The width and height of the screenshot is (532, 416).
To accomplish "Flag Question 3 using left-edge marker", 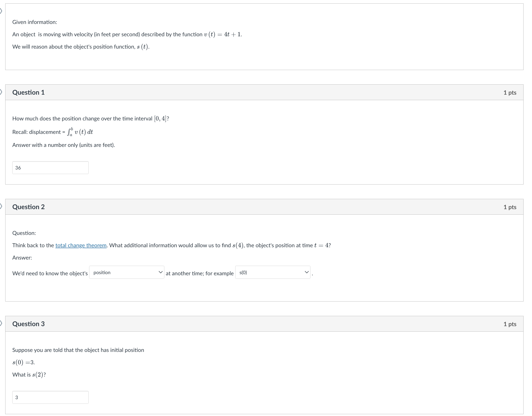I will click(x=1, y=323).
